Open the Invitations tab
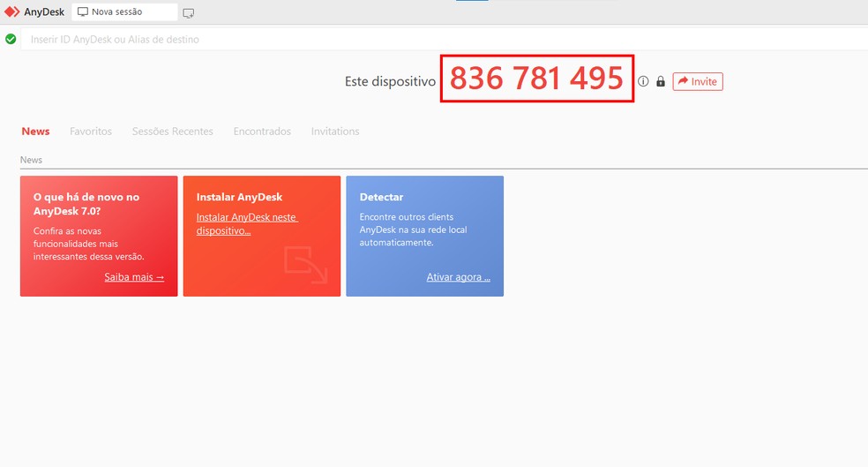The height and width of the screenshot is (467, 868). (335, 132)
